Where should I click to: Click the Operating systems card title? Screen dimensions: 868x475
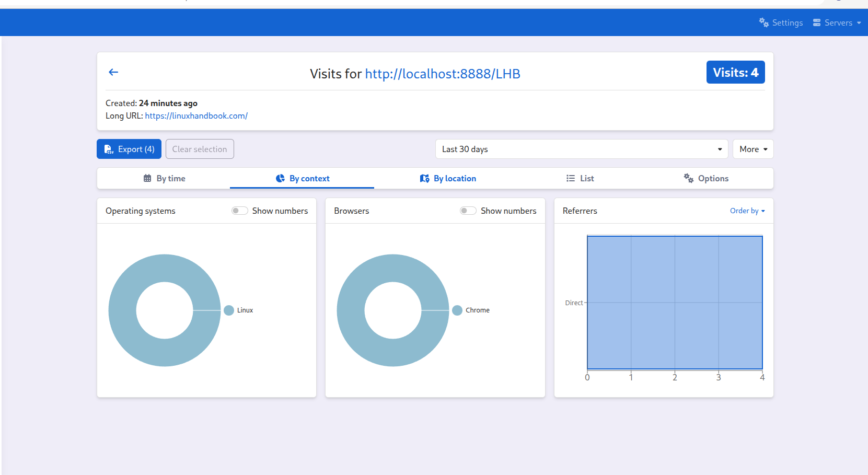point(141,211)
